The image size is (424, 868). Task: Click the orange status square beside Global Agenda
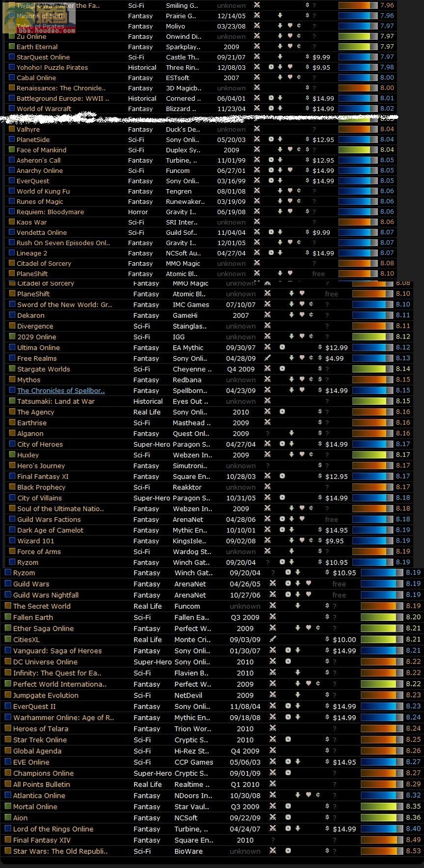tap(8, 751)
